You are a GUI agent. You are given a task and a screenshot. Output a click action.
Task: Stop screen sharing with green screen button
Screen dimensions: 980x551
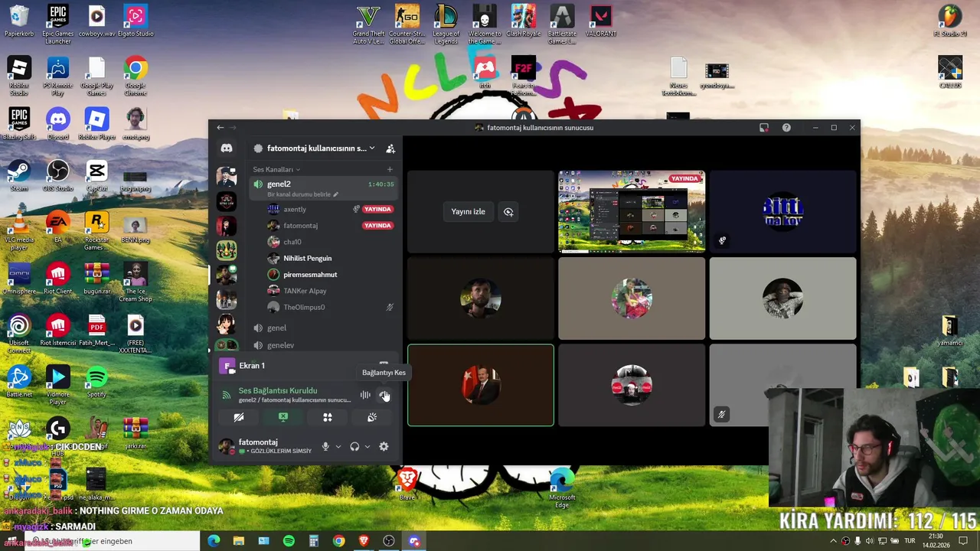[283, 417]
